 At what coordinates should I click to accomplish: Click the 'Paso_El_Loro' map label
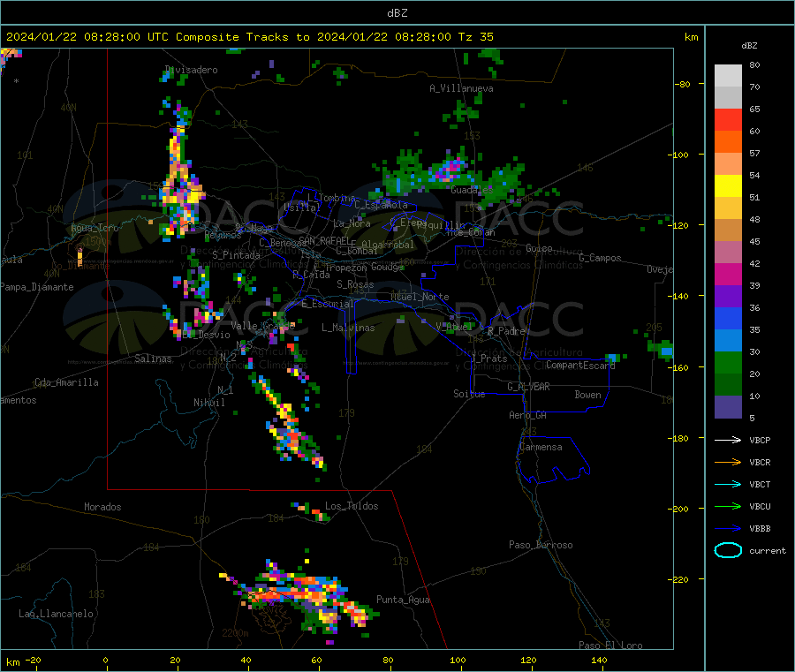point(611,646)
